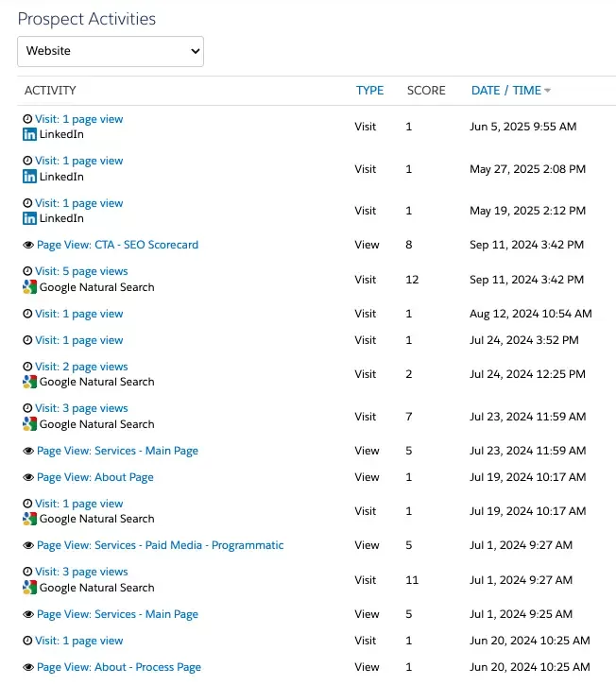
Task: Open Page View: About - Process Page
Action: [x=119, y=667]
